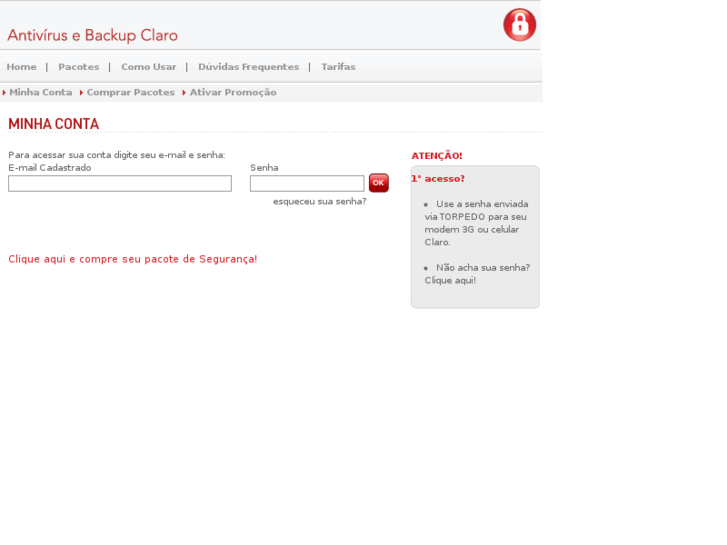727x545 pixels.
Task: Open the Tarifas menu item
Action: (x=338, y=67)
